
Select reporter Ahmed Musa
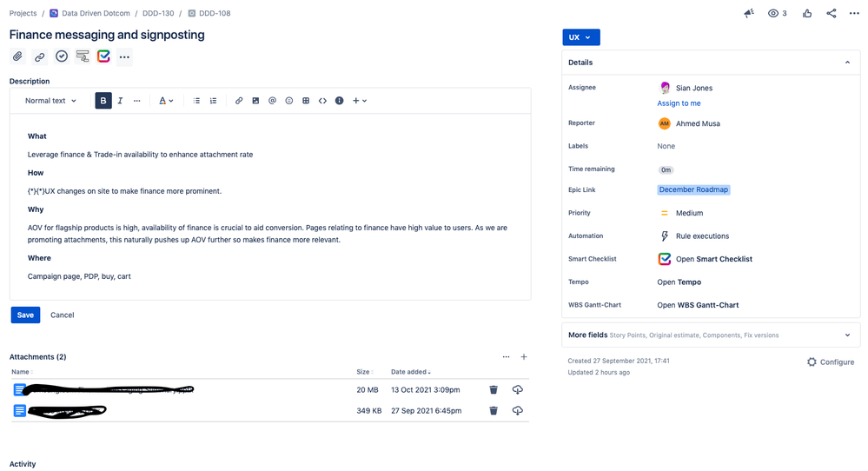[x=689, y=123]
